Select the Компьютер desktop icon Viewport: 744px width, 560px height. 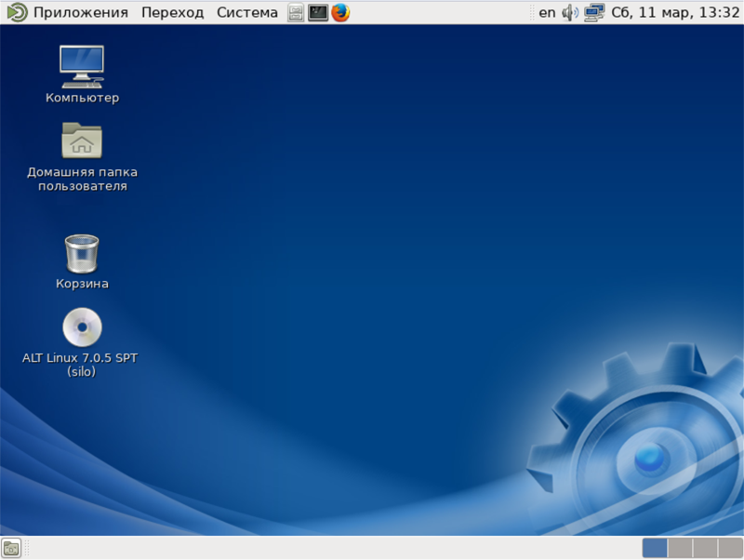click(82, 66)
